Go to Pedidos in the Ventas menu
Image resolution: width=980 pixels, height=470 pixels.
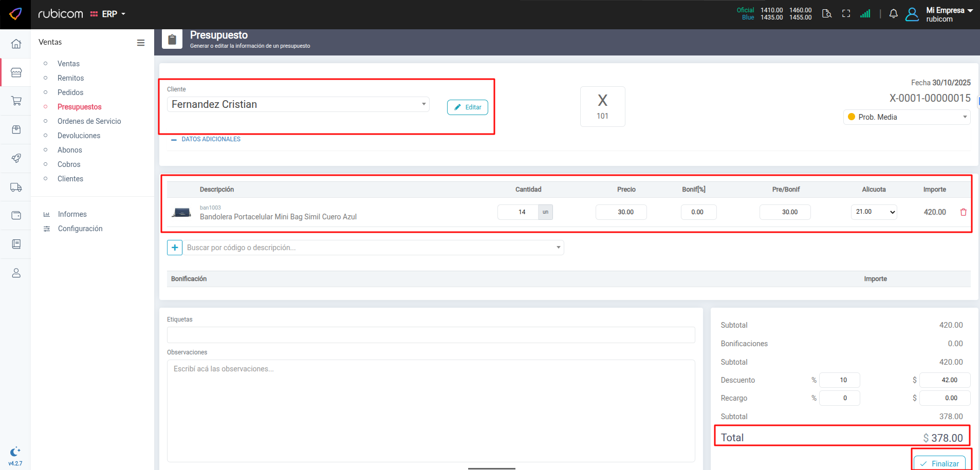70,92
